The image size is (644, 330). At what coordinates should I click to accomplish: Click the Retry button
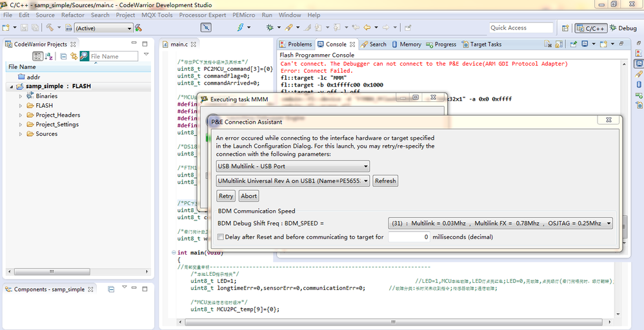point(226,196)
